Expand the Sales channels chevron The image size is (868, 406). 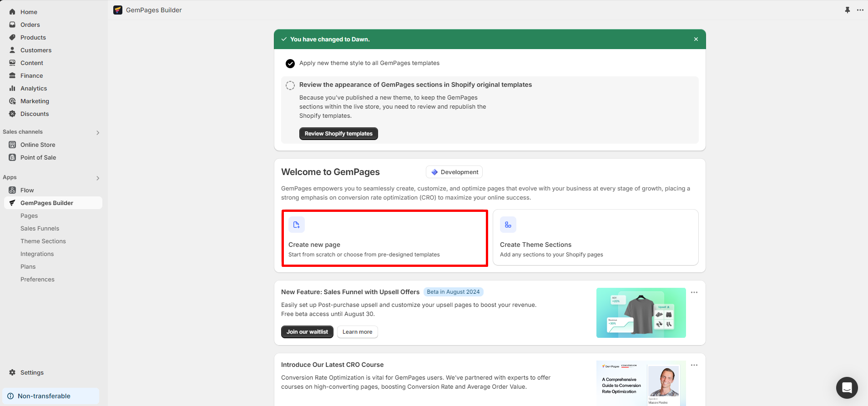[x=98, y=133]
